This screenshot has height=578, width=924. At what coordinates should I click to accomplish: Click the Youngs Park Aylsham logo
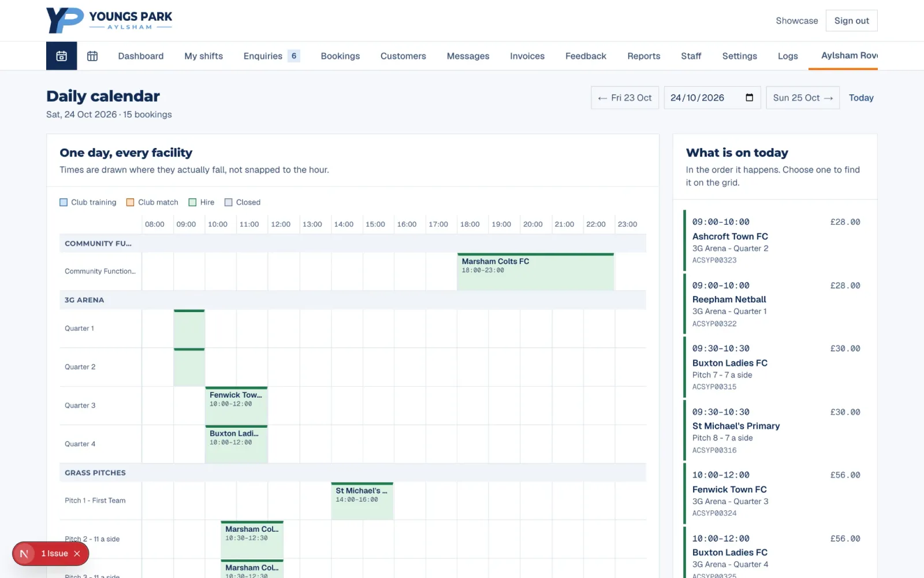[109, 20]
